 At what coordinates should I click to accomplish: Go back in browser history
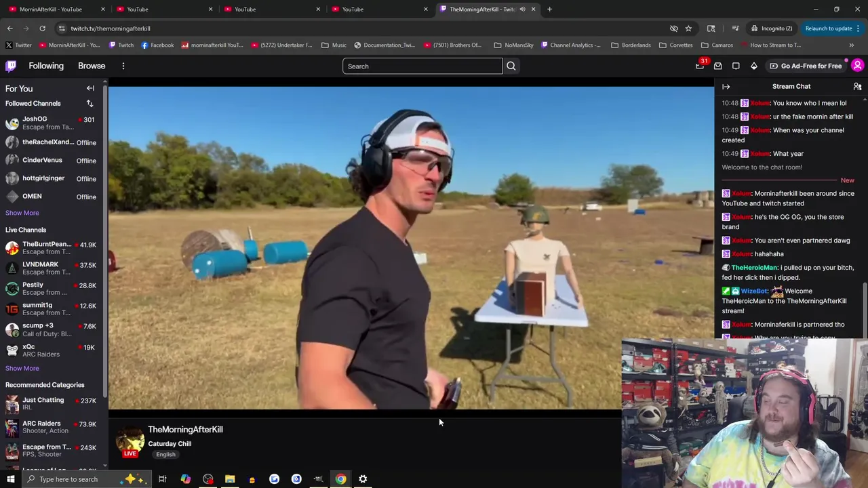[x=9, y=28]
